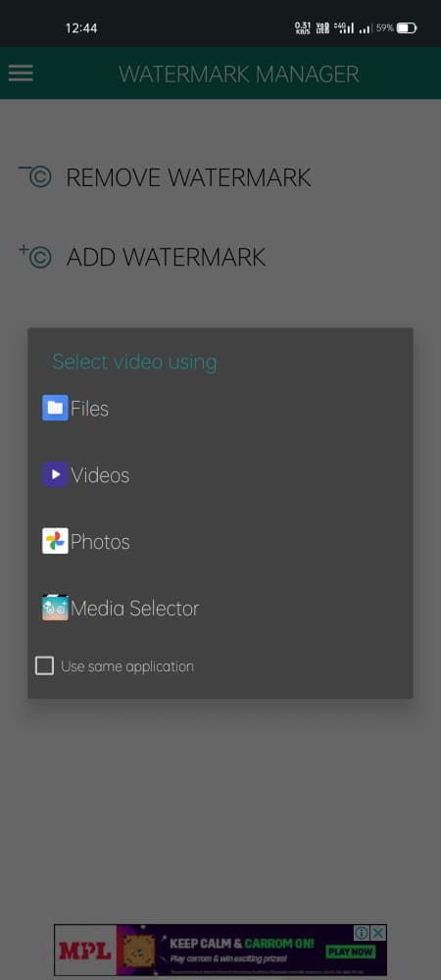Tap the clock showing 12:44
This screenshot has width=441, height=980.
81,28
